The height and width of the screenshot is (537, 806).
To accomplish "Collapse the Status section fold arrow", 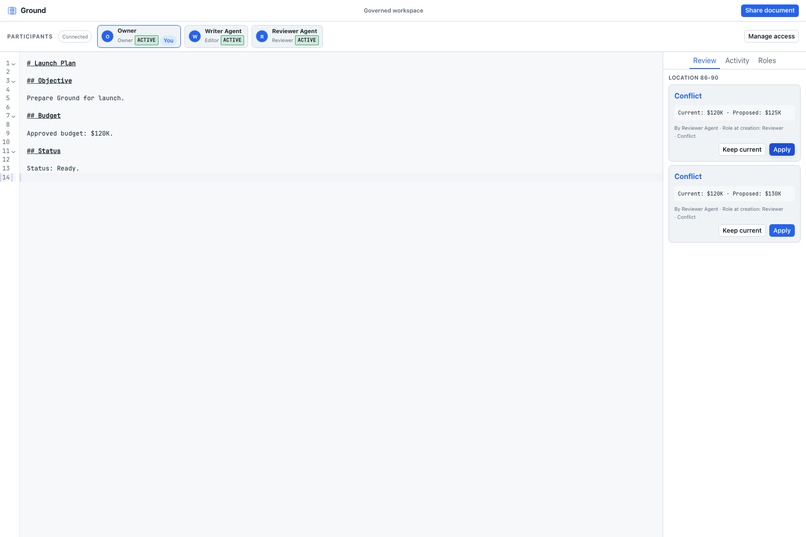I will tap(13, 152).
